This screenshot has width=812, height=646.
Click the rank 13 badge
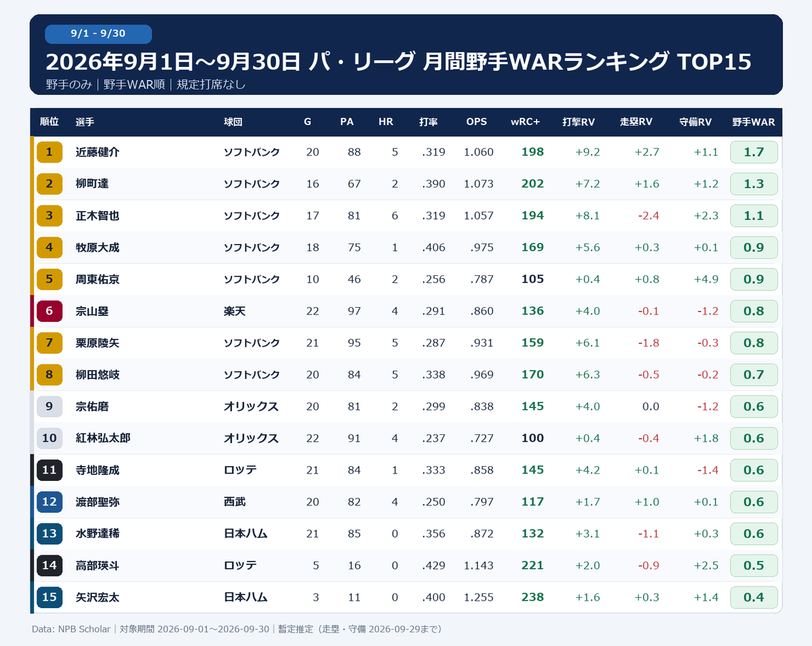coord(49,534)
